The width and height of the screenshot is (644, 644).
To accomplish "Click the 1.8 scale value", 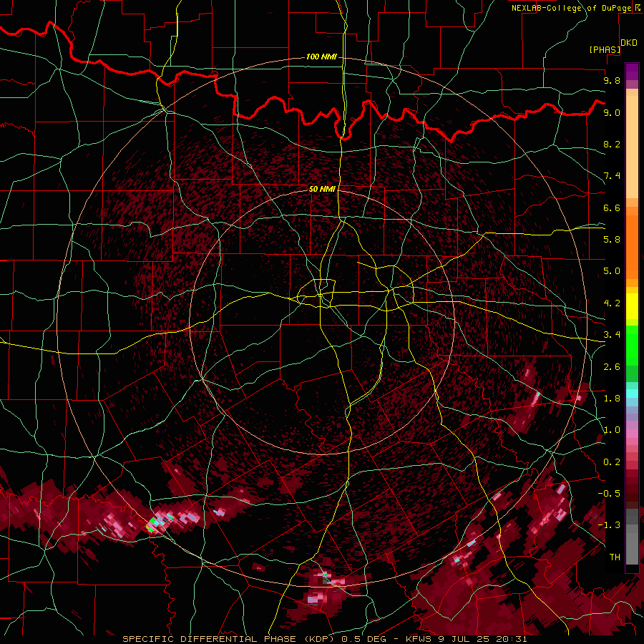I will tap(612, 399).
